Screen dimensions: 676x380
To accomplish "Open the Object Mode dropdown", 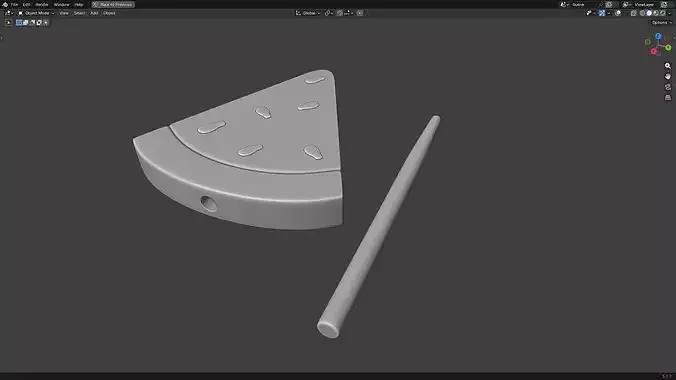I will [36, 13].
